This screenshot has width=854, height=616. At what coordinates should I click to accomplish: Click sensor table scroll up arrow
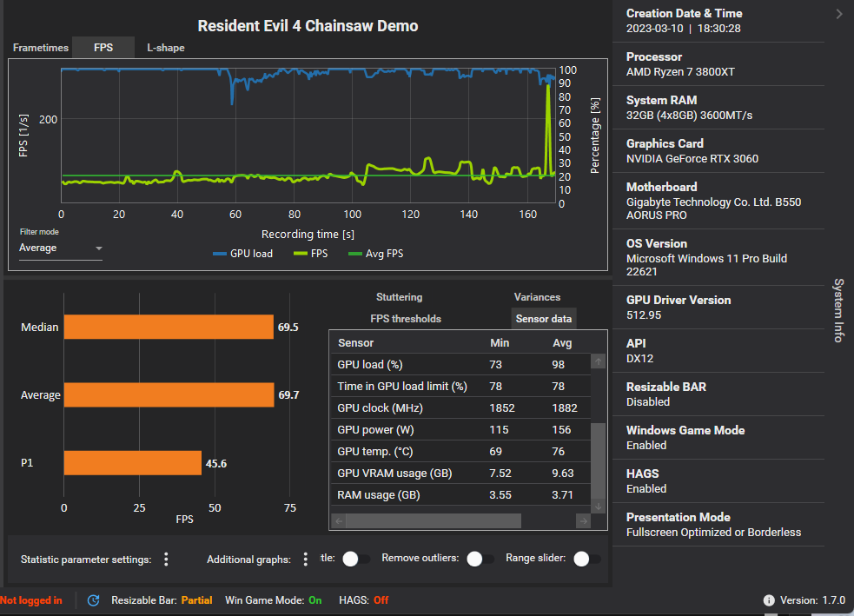[598, 361]
